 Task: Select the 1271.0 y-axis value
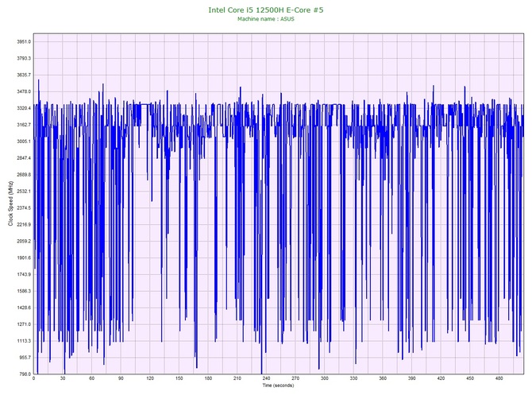coord(24,324)
